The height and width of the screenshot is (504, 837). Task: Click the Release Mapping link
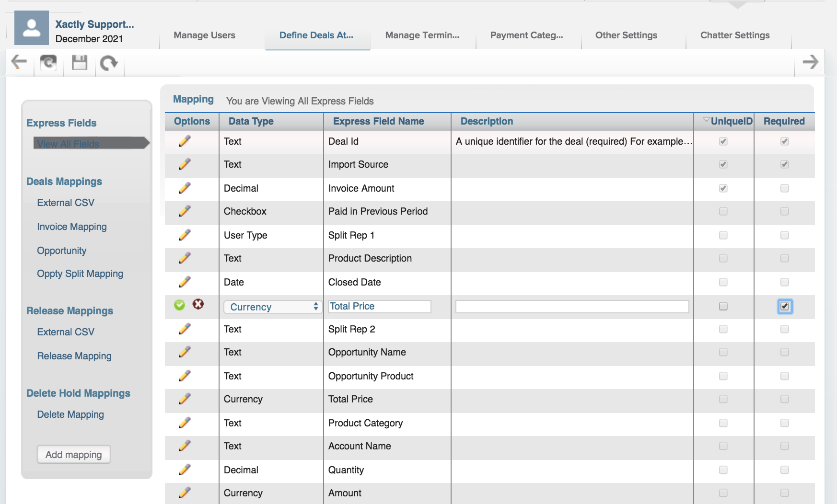click(74, 356)
